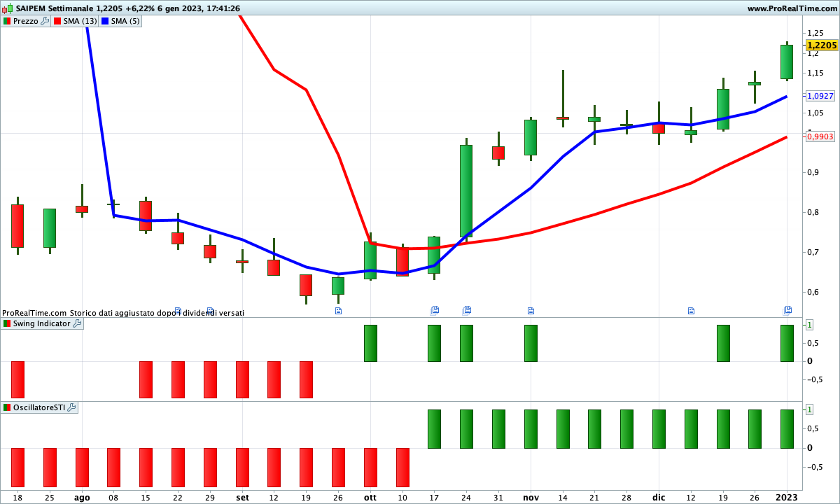
Task: Click Swing Indicator value box showing 1
Action: (x=809, y=325)
